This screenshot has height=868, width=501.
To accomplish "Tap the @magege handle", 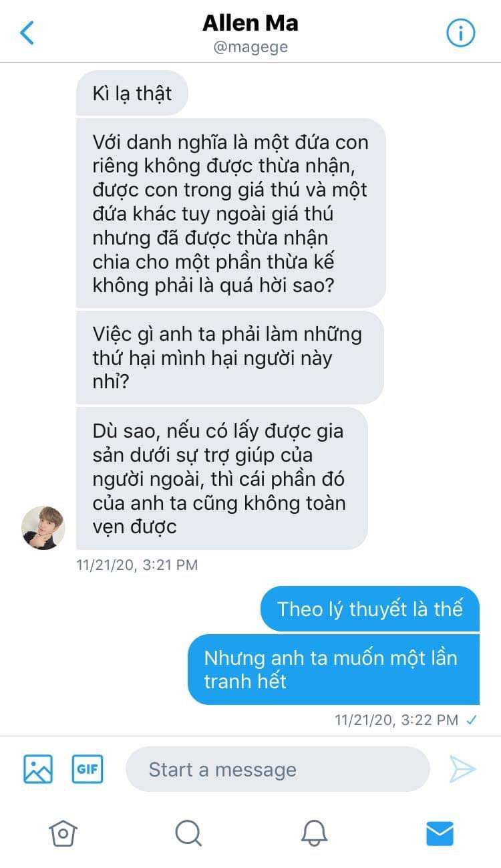I will [251, 47].
